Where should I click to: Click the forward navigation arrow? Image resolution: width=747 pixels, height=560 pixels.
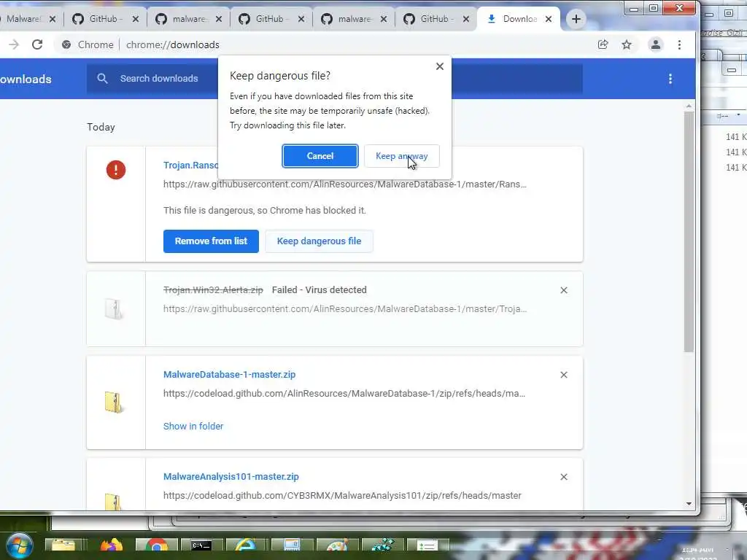[x=14, y=44]
